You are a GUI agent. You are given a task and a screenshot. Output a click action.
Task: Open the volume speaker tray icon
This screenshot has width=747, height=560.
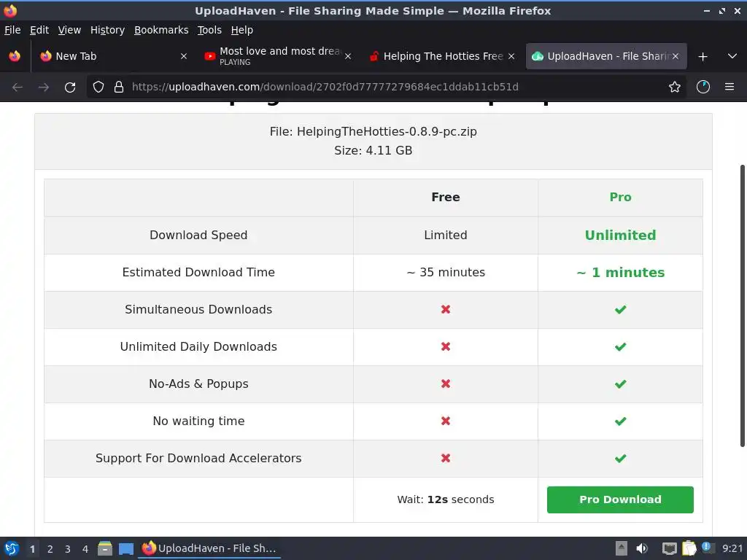[x=642, y=548]
